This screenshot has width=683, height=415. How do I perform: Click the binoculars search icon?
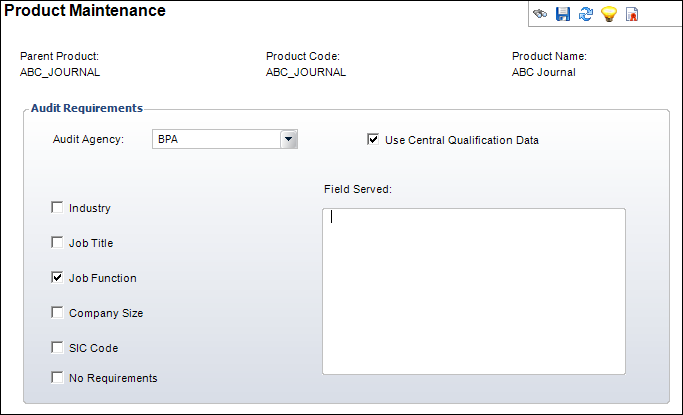[x=540, y=14]
